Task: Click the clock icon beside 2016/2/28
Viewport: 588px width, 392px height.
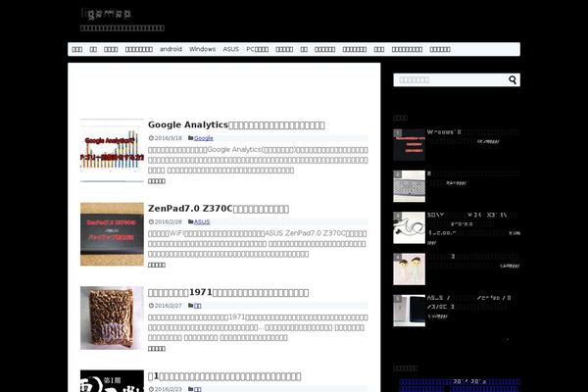Action: click(151, 221)
